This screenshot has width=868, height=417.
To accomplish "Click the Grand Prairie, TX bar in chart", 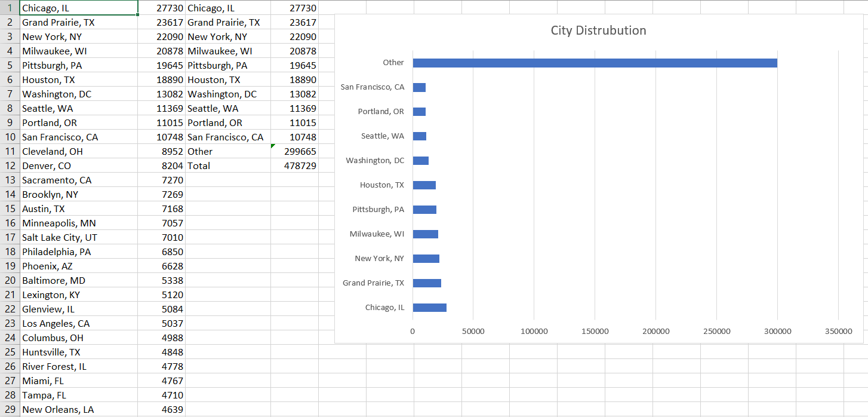I will point(427,283).
